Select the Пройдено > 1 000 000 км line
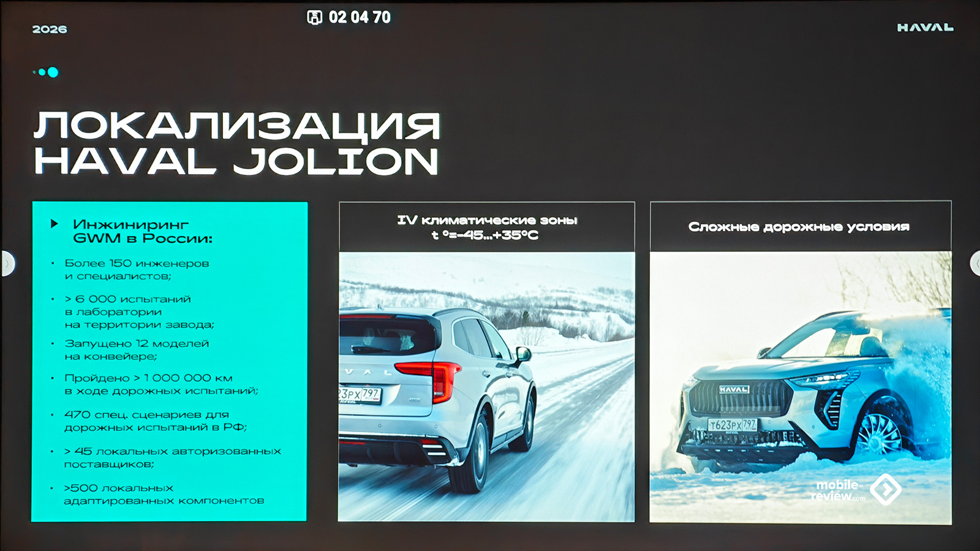The height and width of the screenshot is (551, 980). tap(160, 384)
